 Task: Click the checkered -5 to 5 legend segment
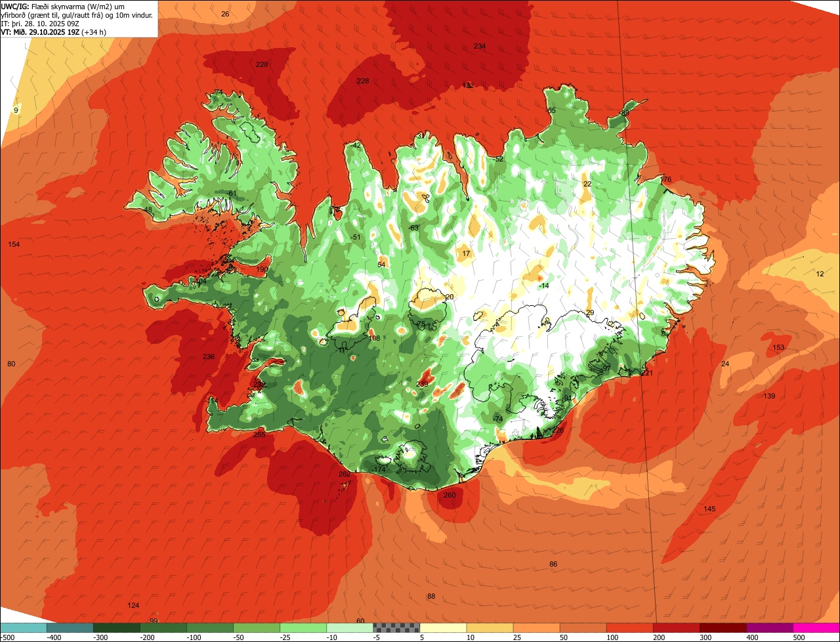pyautogui.click(x=396, y=628)
